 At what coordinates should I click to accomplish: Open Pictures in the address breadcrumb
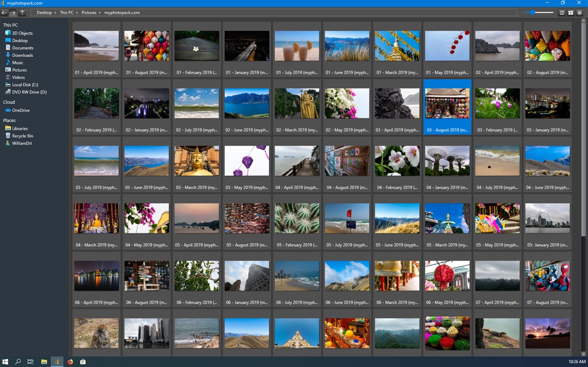pos(89,13)
